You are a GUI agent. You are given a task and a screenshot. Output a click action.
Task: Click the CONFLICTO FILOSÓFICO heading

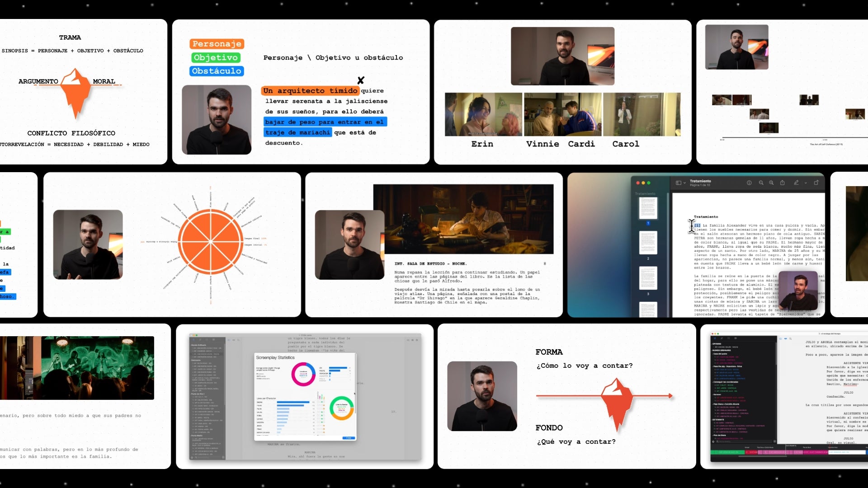[71, 133]
